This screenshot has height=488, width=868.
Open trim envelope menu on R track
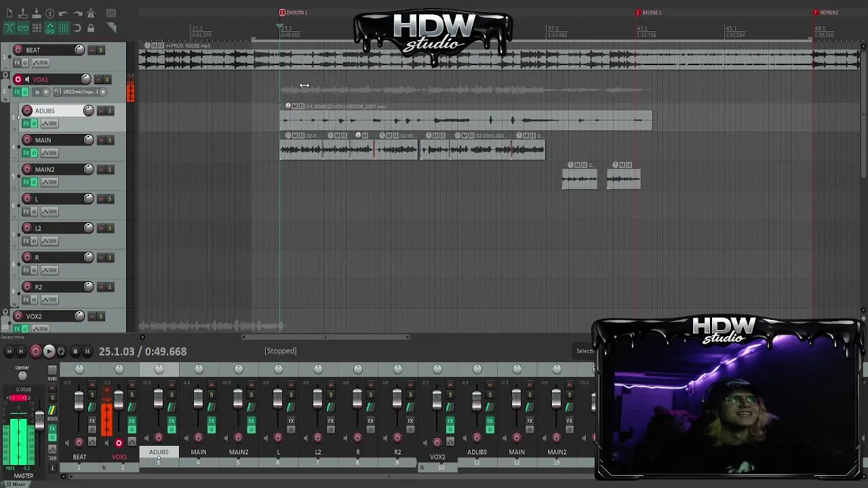click(x=49, y=270)
